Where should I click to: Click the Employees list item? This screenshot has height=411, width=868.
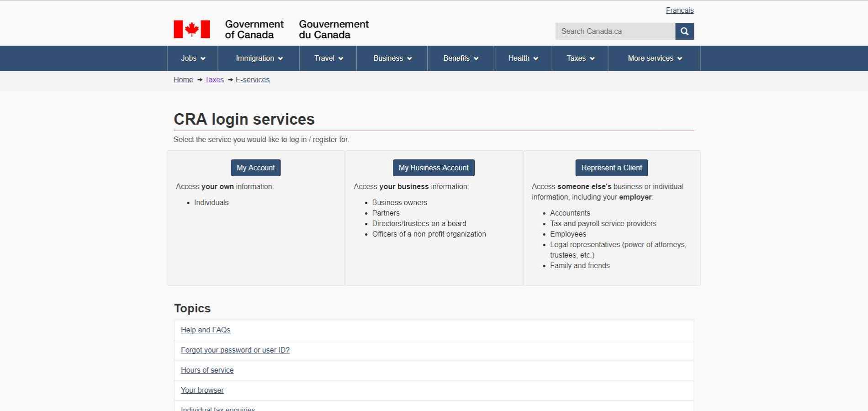[568, 234]
